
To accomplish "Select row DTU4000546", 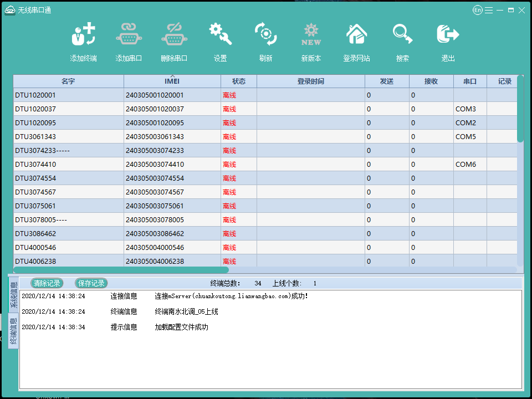I will point(265,248).
